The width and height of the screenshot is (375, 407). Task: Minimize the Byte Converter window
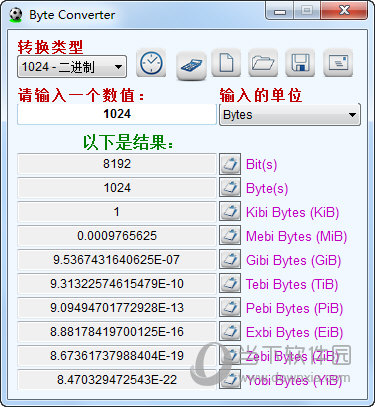[280, 11]
